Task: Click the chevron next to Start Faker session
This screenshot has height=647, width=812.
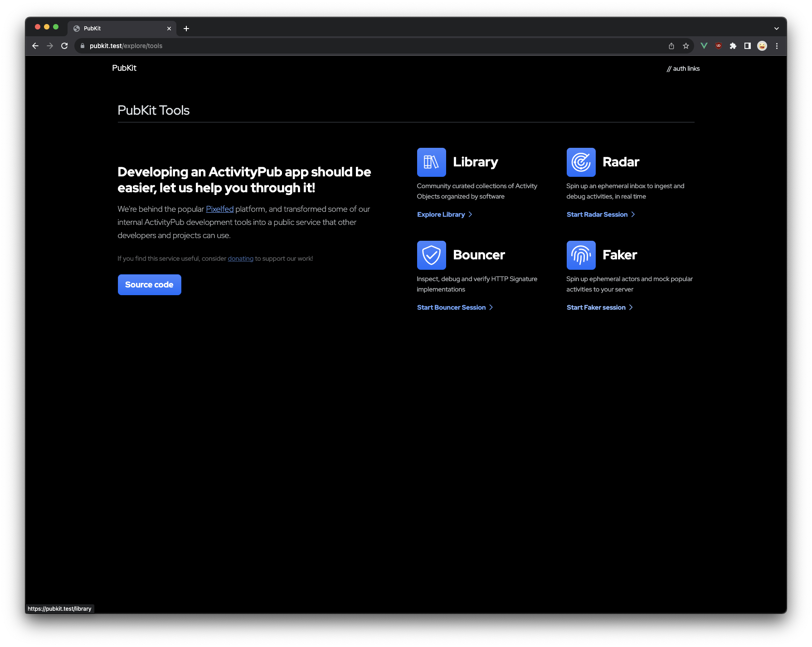Action: [631, 307]
